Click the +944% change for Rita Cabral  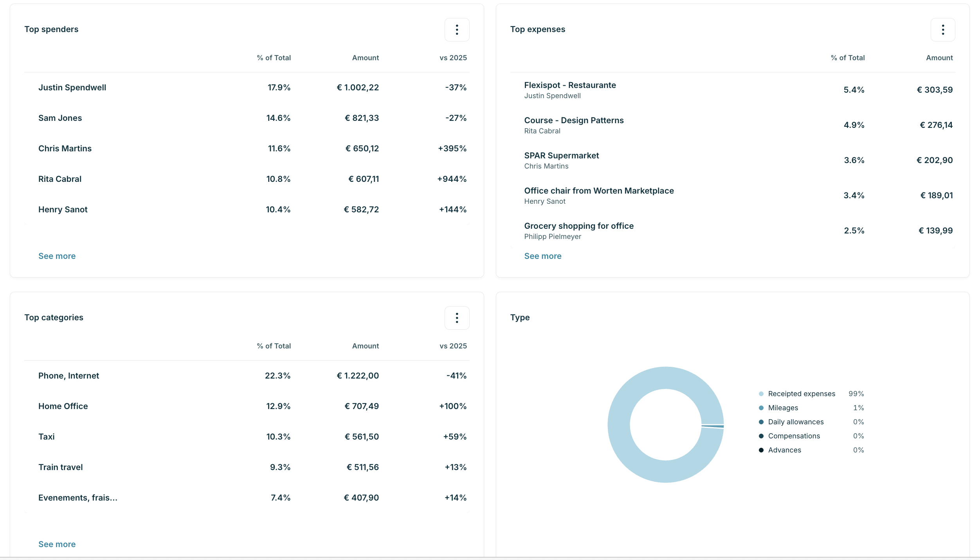pos(452,179)
